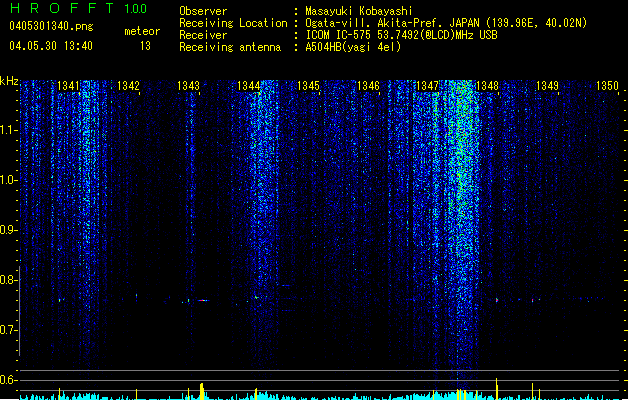Click the meteor count value 13

pos(145,46)
